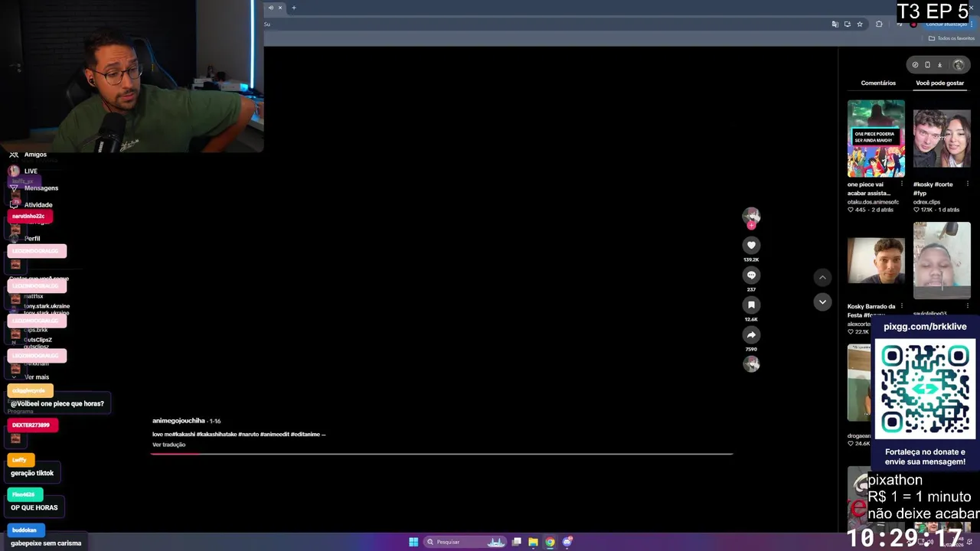Image resolution: width=980 pixels, height=551 pixels.
Task: Open Mensagens in the sidebar
Action: pos(34,187)
